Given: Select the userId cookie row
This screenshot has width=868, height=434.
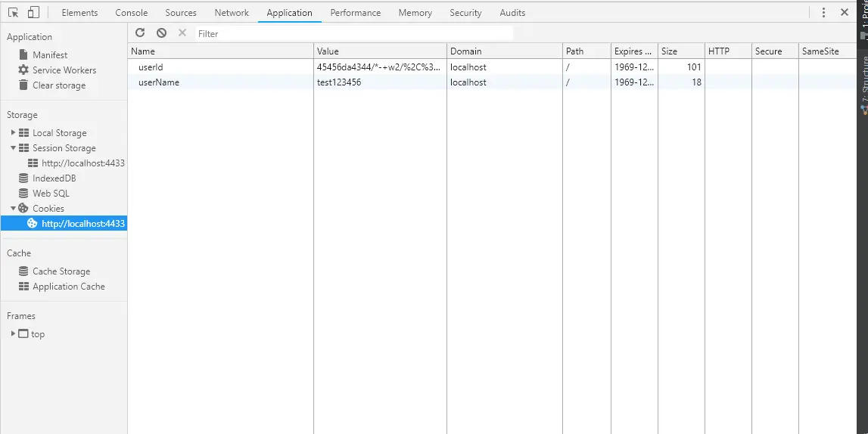Looking at the screenshot, I should point(492,67).
